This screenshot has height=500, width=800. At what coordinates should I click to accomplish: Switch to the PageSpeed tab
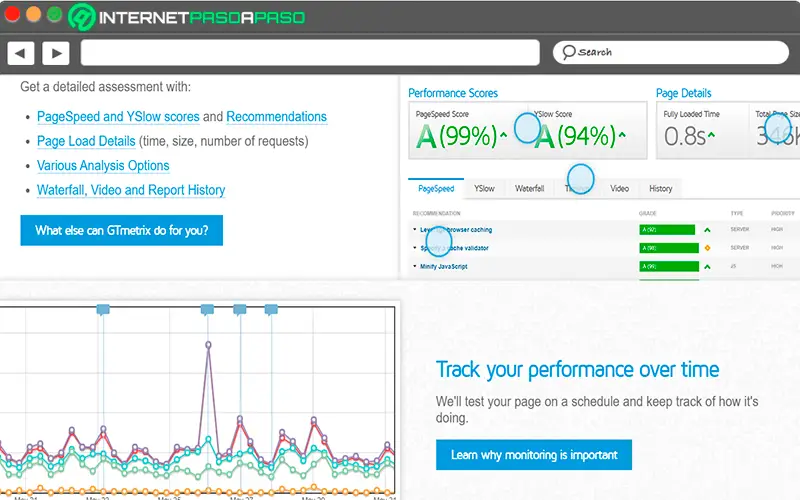click(x=436, y=189)
